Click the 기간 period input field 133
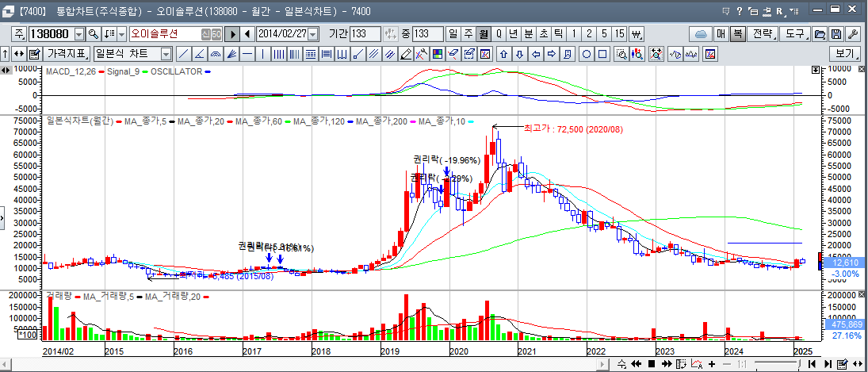The image size is (868, 372). coord(365,34)
